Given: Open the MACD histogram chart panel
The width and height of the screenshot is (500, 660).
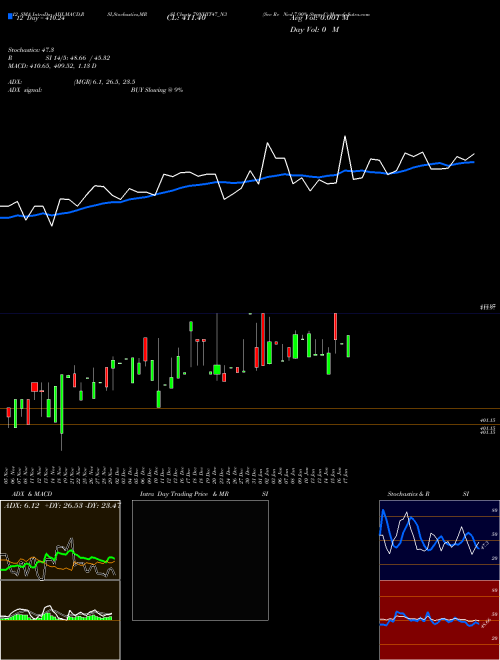Looking at the screenshot, I should click(x=60, y=620).
